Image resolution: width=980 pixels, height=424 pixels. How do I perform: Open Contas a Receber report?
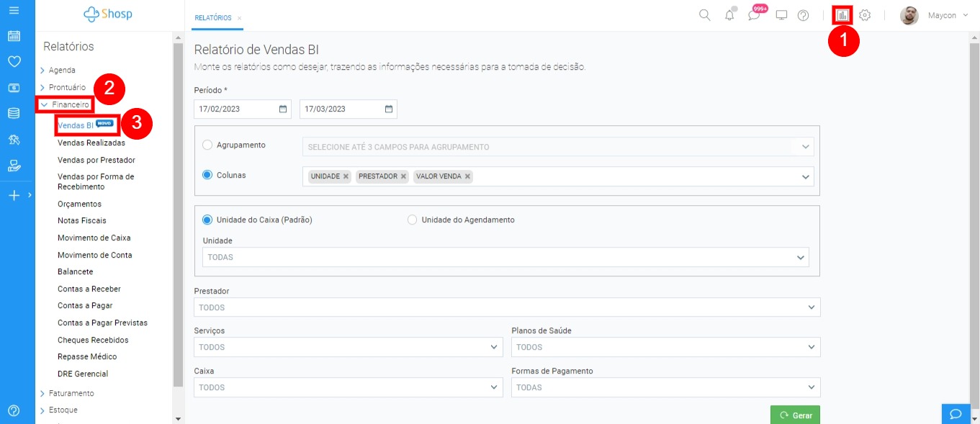[89, 289]
